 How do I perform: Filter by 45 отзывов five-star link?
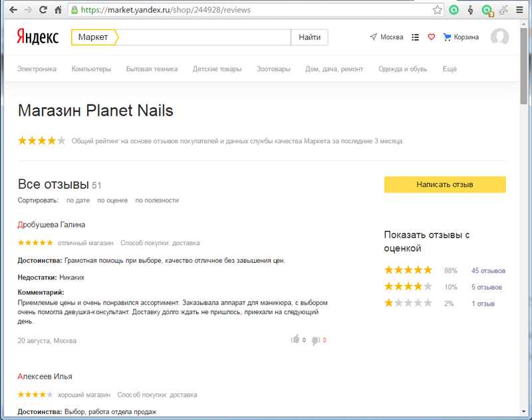[488, 271]
